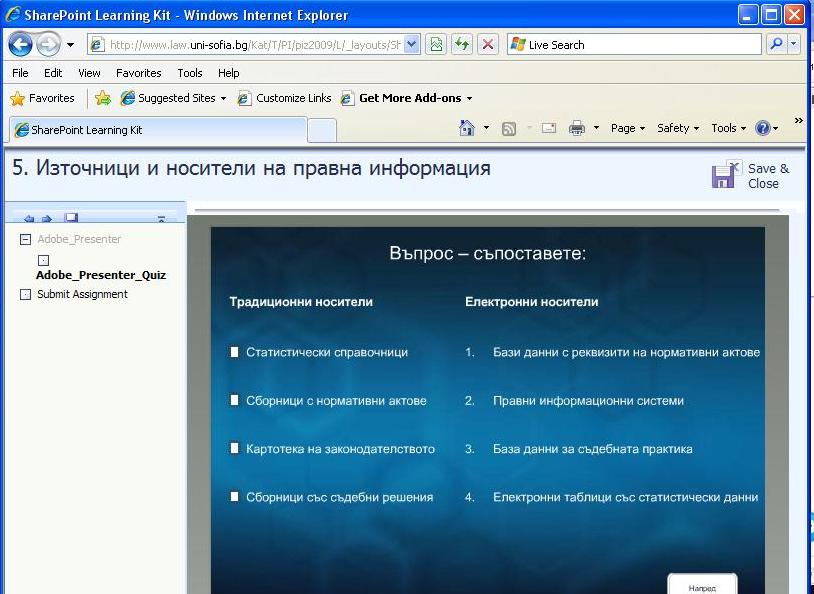This screenshot has height=594, width=814.
Task: Click the Submit Assignment link
Action: pyautogui.click(x=82, y=294)
